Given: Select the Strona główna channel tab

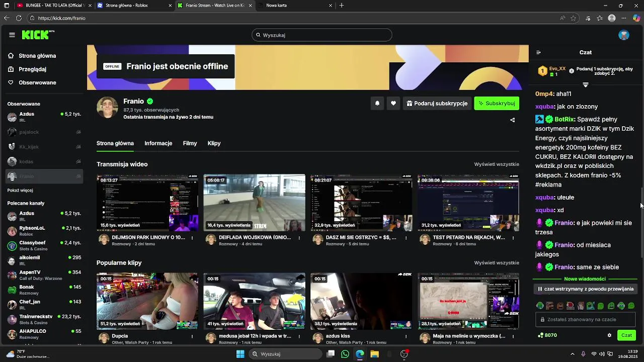Looking at the screenshot, I should [115, 143].
